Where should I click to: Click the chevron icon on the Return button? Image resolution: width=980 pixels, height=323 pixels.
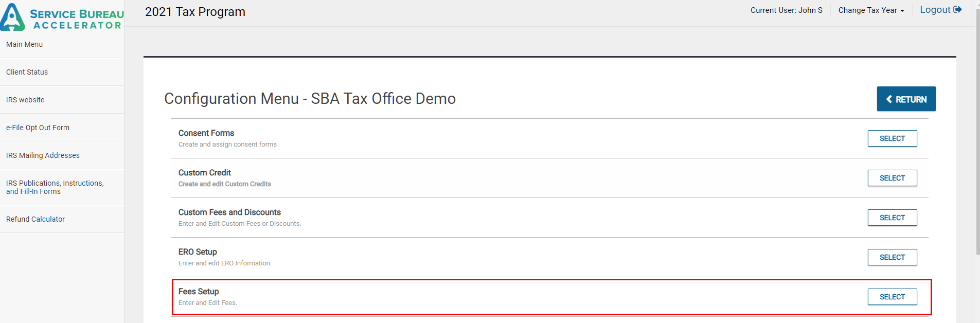coord(889,99)
